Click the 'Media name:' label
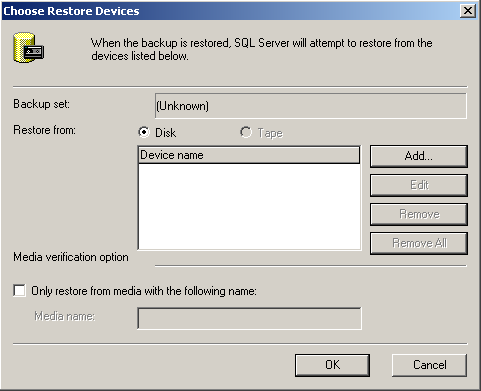This screenshot has height=391, width=481. pos(65,316)
